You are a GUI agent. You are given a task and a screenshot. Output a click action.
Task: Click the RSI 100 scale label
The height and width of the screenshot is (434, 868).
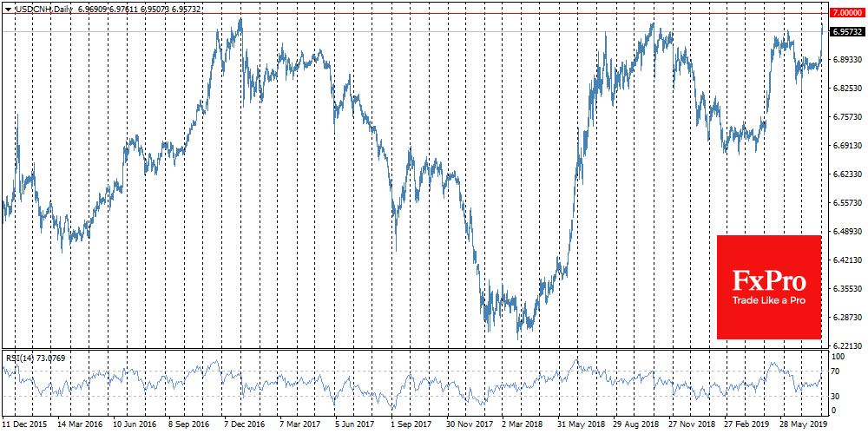click(838, 357)
